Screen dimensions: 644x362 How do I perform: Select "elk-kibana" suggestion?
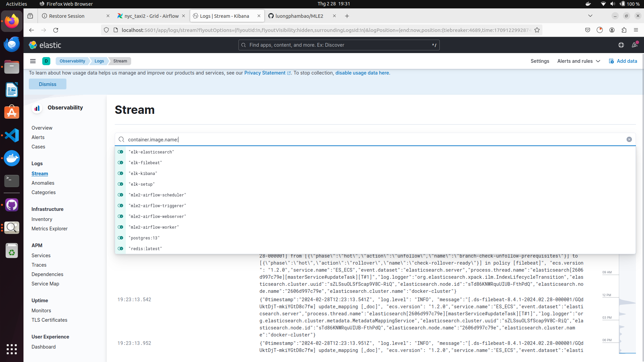pos(375,173)
